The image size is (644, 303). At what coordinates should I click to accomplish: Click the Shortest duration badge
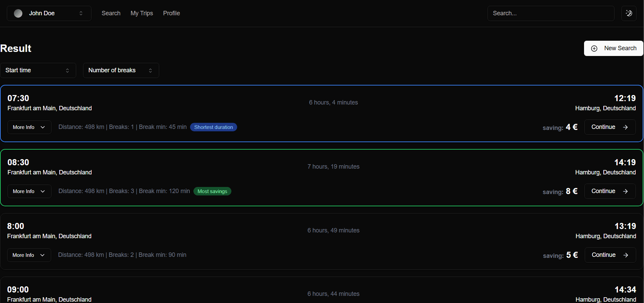click(213, 127)
